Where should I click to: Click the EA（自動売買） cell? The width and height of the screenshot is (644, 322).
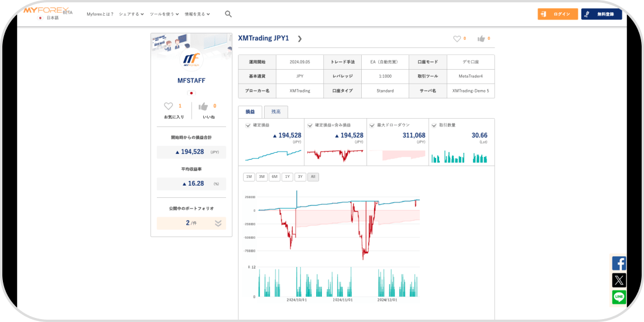385,62
